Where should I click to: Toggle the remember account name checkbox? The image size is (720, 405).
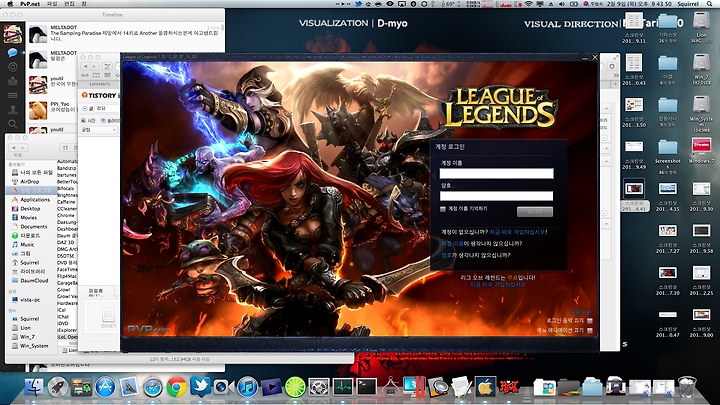click(443, 209)
